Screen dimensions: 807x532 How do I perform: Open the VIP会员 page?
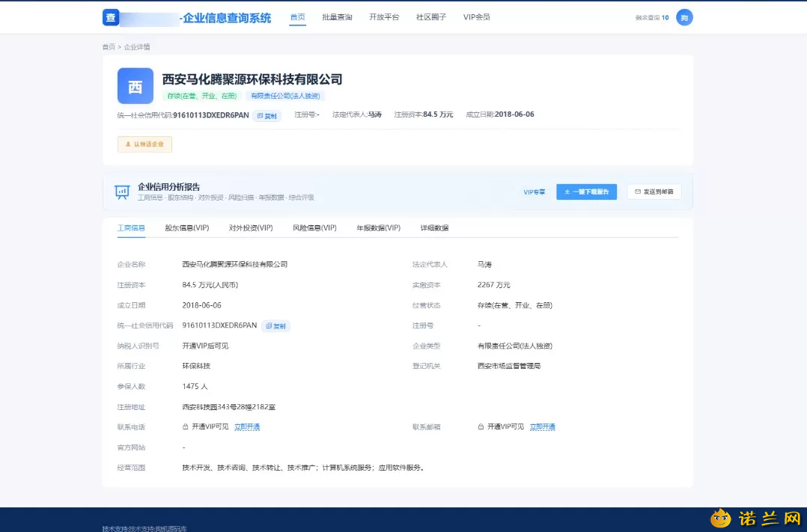[477, 17]
